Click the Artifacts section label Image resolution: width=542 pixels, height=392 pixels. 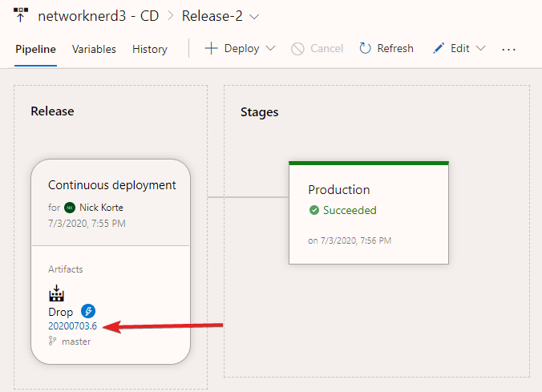click(x=65, y=269)
